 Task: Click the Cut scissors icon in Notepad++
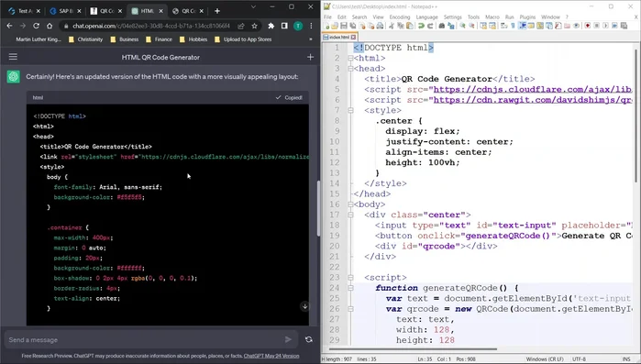[392, 26]
